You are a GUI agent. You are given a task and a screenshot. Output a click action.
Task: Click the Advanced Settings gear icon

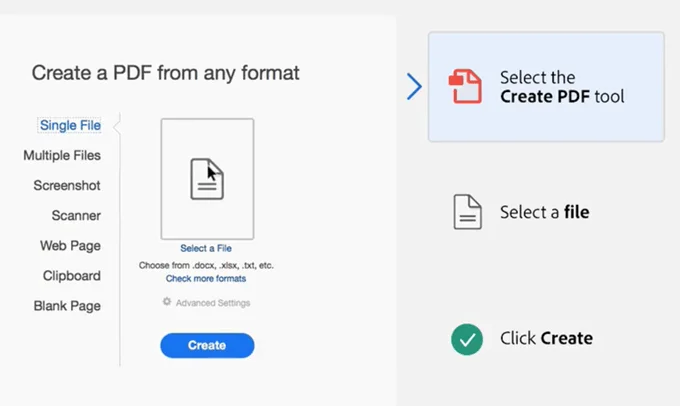[167, 301]
